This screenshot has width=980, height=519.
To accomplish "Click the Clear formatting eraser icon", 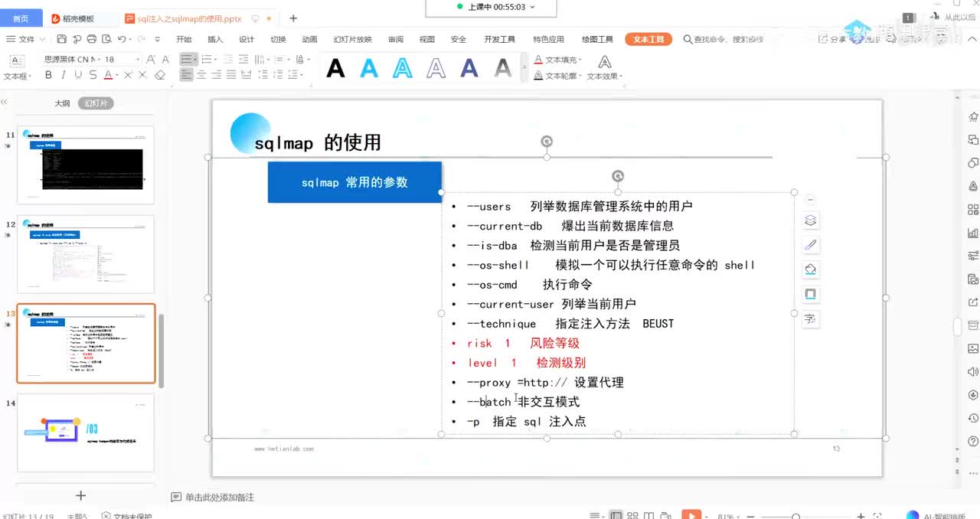I will [x=159, y=75].
